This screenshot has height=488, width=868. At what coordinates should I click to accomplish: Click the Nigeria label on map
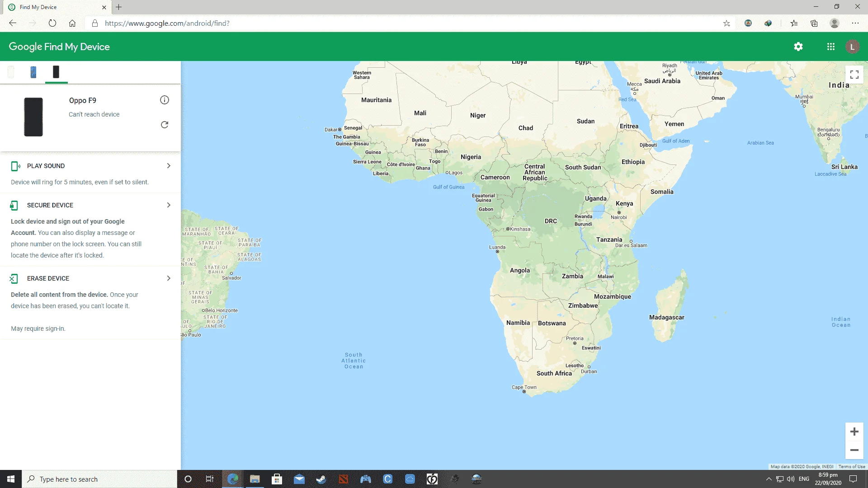[471, 157]
